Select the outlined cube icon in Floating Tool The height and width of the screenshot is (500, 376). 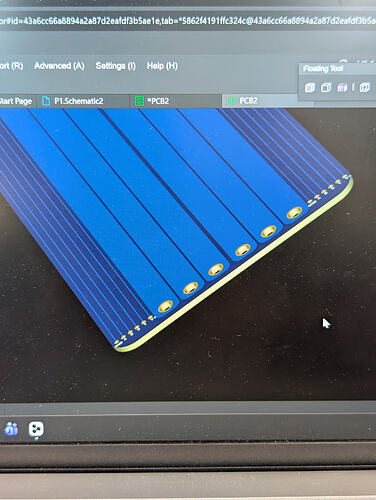[326, 87]
